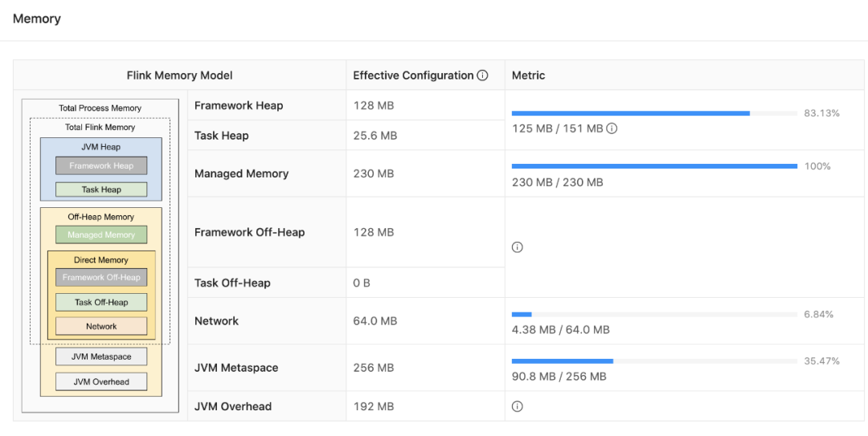Click the 0 B Task Off-Heap value

click(x=362, y=283)
